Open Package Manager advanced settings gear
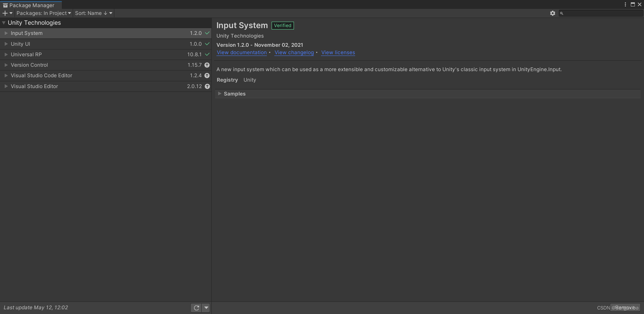644x314 pixels. [553, 13]
